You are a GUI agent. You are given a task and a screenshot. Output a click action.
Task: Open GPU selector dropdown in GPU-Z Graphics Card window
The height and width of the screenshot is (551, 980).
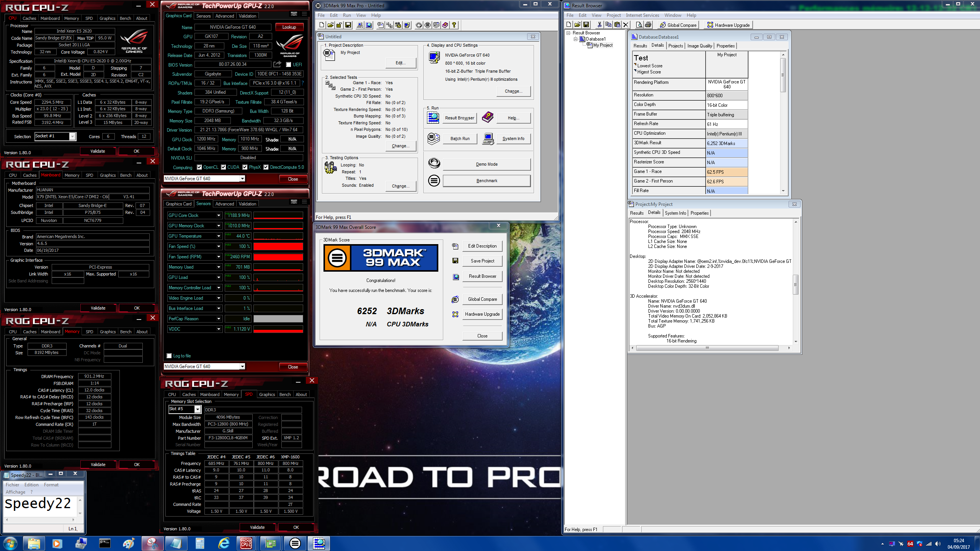click(x=242, y=179)
